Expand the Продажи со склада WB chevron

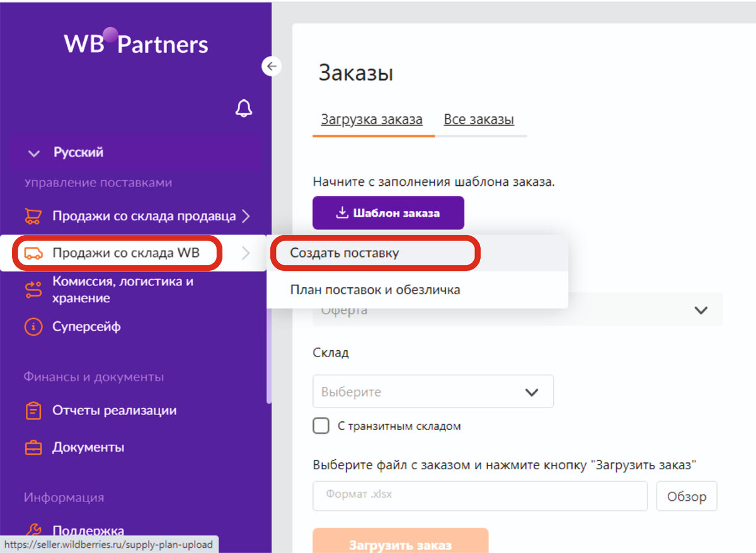click(x=246, y=253)
